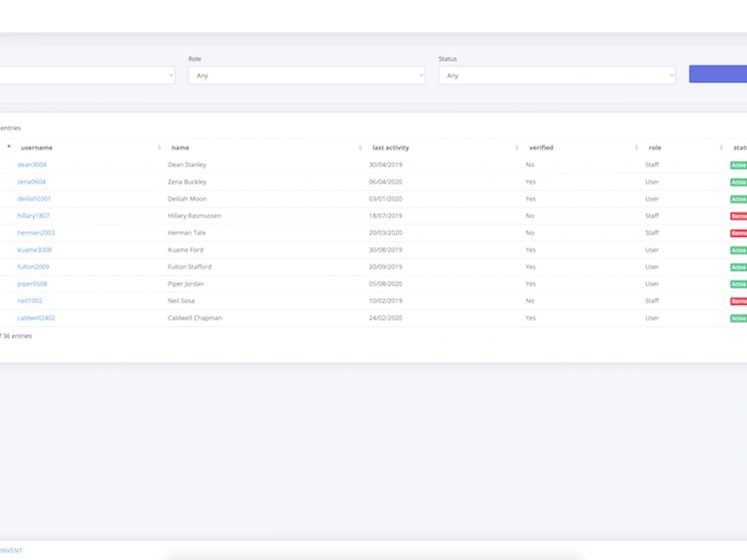This screenshot has height=560, width=747.
Task: Expand the leftmost filter dropdown
Action: point(86,75)
